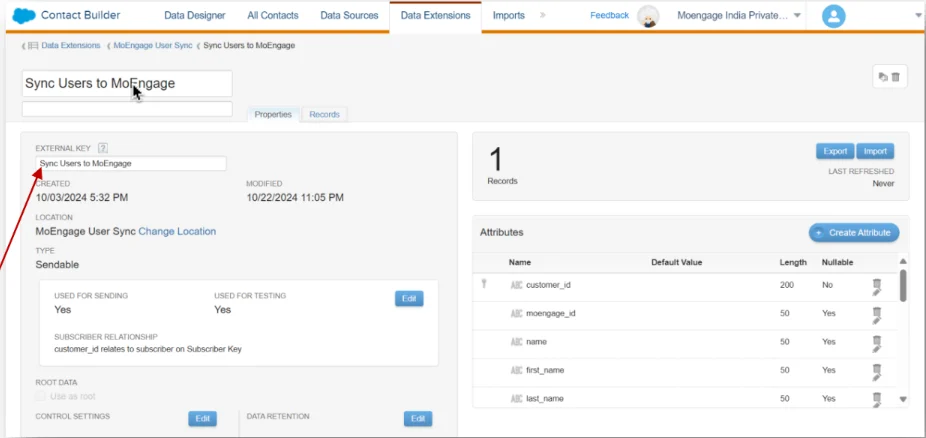This screenshot has width=926, height=438.
Task: Click Edit beside Used for Testing
Action: point(409,299)
